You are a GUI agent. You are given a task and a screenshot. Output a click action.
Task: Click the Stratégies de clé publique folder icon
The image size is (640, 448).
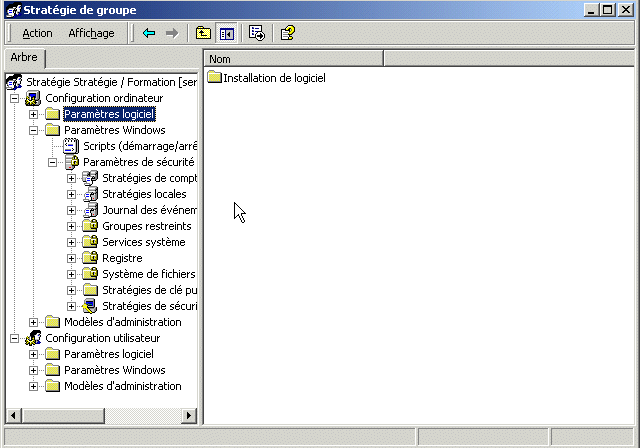click(x=90, y=290)
